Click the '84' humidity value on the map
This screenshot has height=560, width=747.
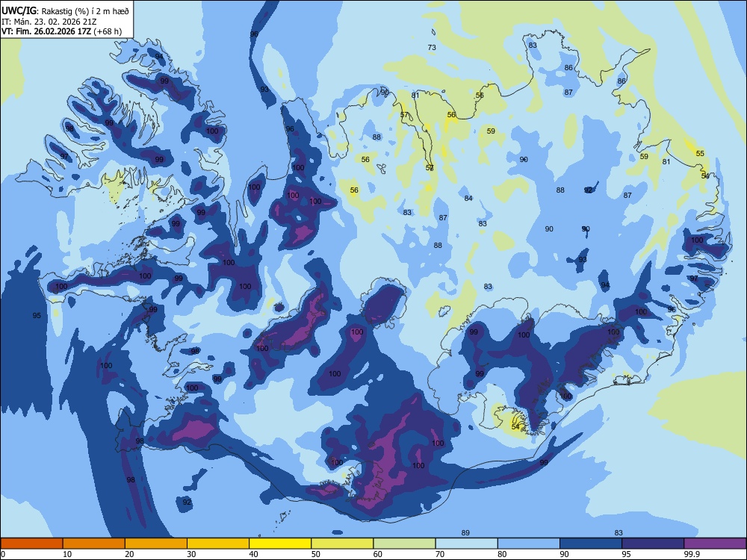coord(468,198)
